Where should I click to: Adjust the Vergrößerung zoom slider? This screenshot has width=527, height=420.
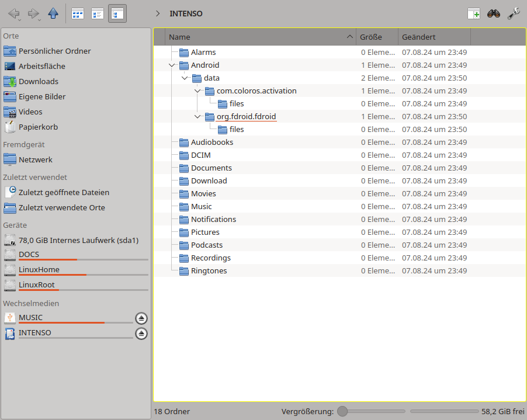point(342,411)
